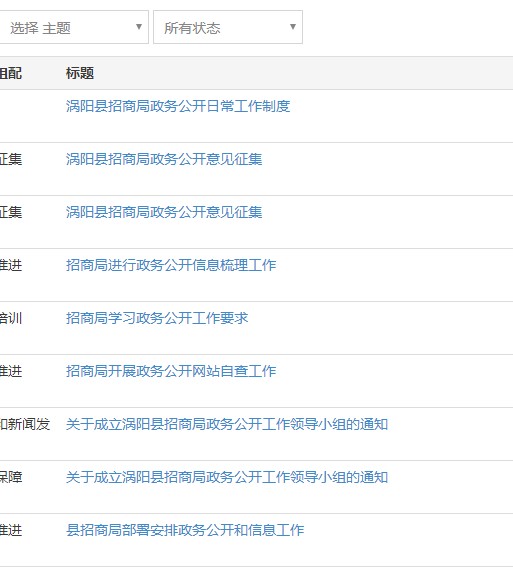The height and width of the screenshot is (570, 513).
Task: Click 推进 cell beside 网站自查工作 row
Action: 11,371
